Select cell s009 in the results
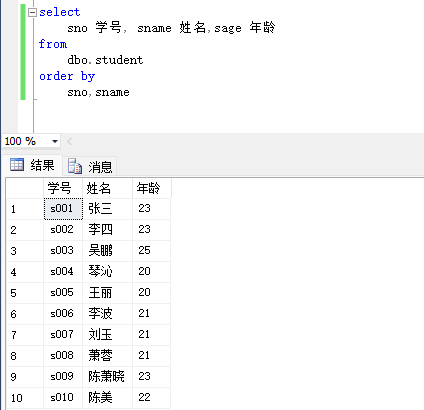This screenshot has width=424, height=410. [63, 377]
